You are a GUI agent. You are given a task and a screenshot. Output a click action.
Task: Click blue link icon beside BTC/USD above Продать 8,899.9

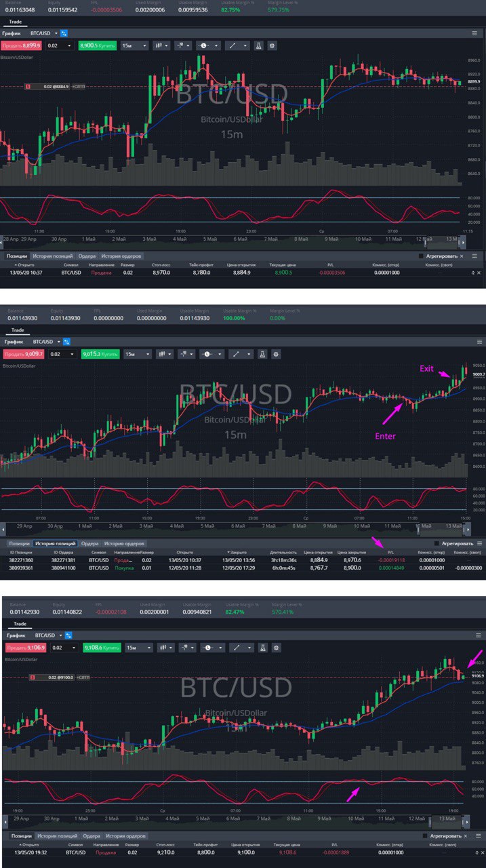pyautogui.click(x=64, y=33)
